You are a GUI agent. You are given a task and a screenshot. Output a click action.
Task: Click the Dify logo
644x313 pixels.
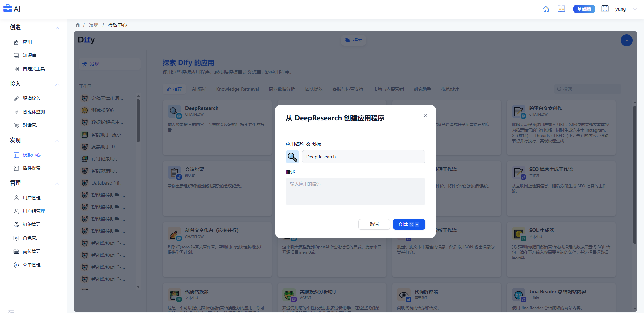(x=86, y=40)
